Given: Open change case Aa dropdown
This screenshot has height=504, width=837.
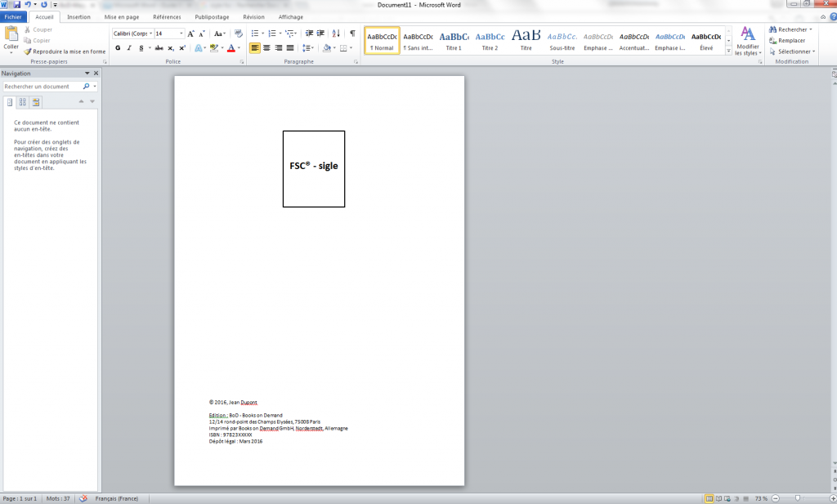Looking at the screenshot, I should tap(219, 33).
